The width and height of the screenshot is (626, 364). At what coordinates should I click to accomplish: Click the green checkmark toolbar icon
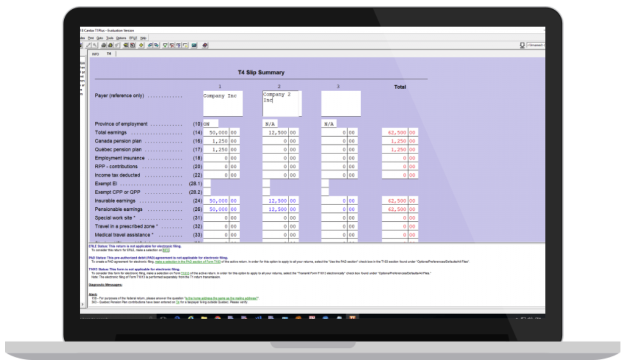click(165, 45)
